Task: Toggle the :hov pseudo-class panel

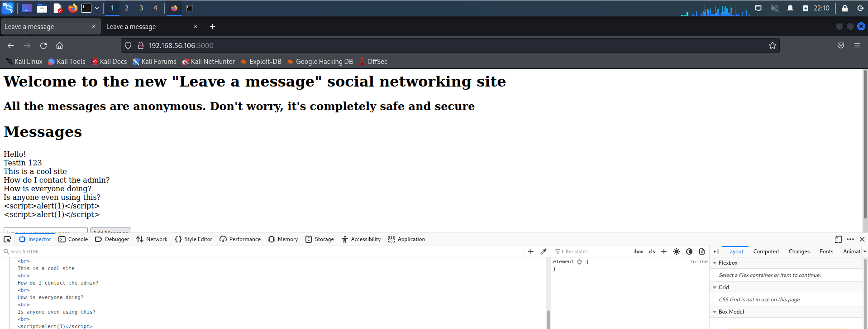Action: [x=639, y=252]
